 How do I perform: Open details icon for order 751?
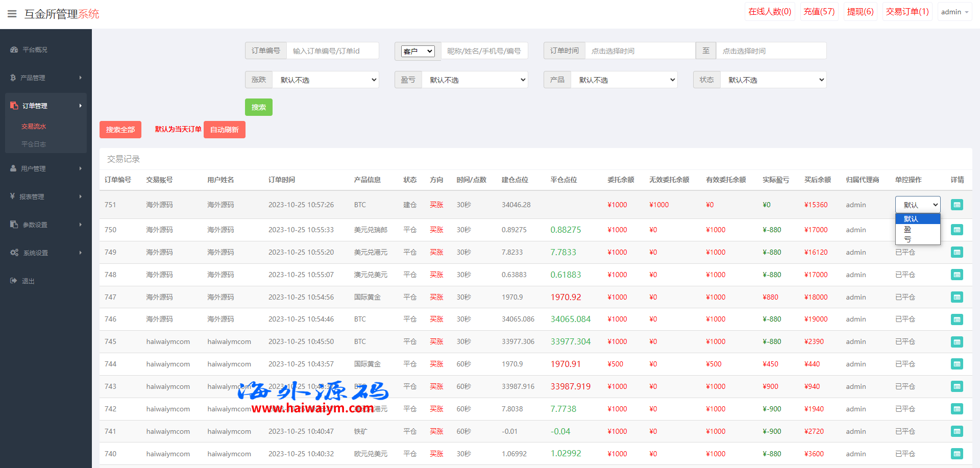pyautogui.click(x=957, y=205)
